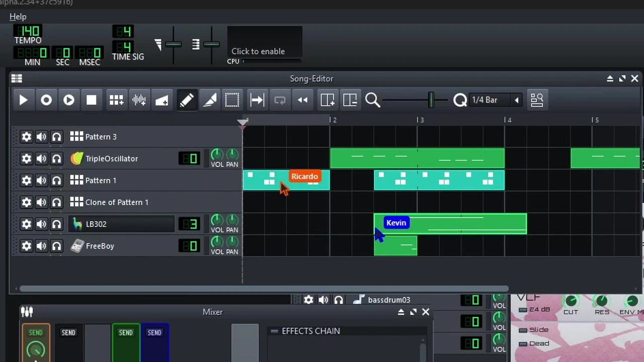The image size is (644, 362).
Task: Select the Edit (selection) mode tool
Action: 232,100
